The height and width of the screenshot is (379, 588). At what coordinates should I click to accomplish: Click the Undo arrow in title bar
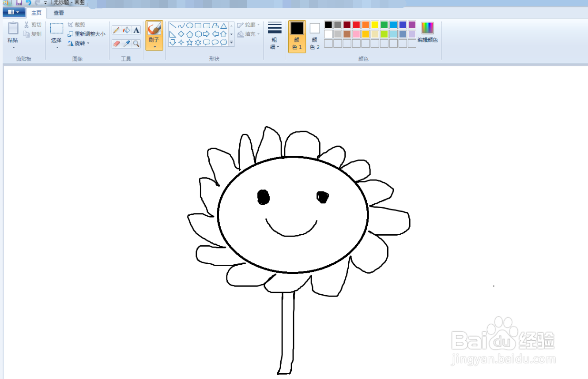tap(29, 3)
